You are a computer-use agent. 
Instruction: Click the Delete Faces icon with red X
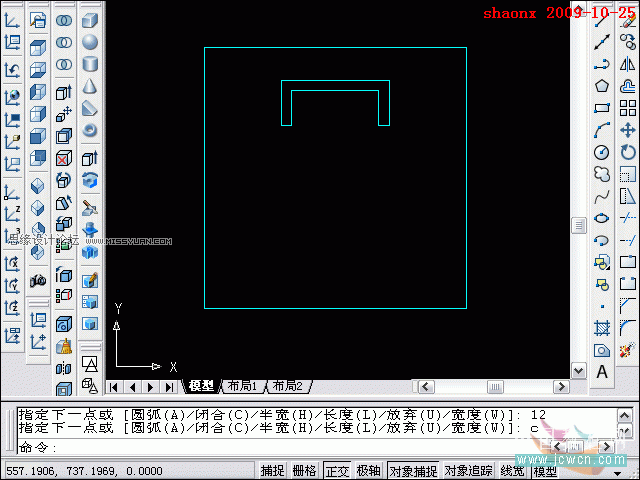64,158
